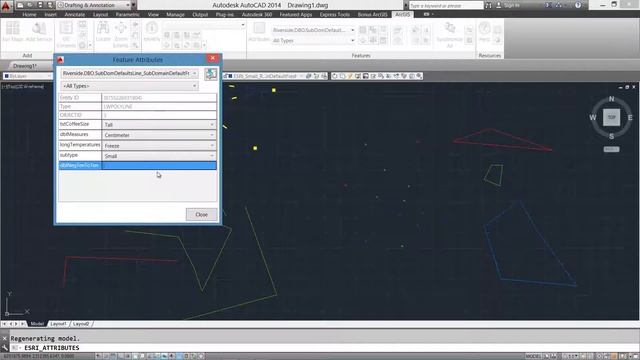Click the S compass direction on ViewCube

[x=611, y=136]
